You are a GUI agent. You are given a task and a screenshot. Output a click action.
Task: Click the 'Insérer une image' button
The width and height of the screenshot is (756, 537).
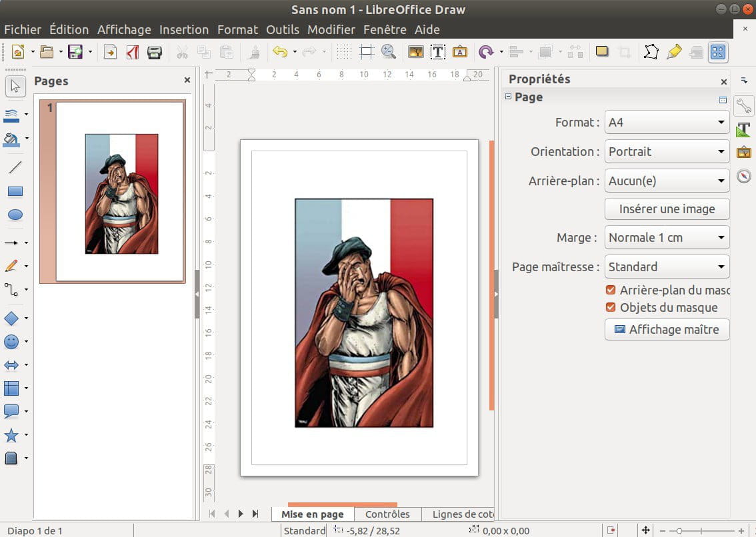pos(667,209)
